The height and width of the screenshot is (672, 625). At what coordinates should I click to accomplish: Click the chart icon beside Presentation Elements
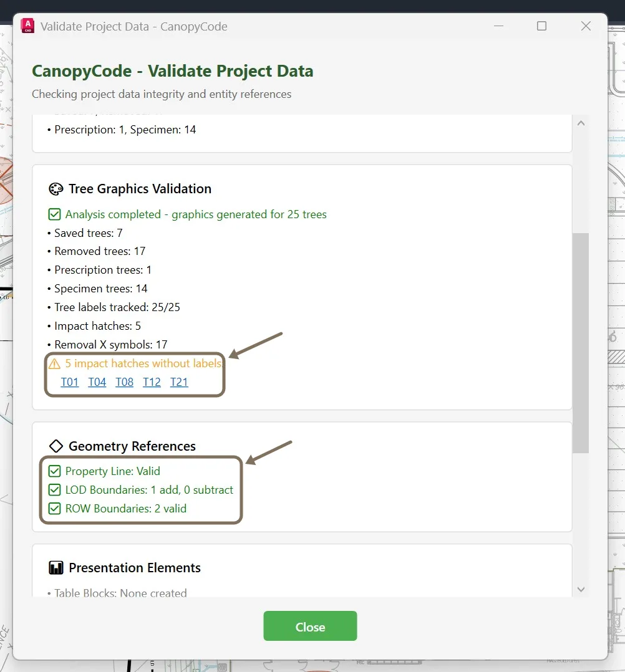(x=56, y=568)
